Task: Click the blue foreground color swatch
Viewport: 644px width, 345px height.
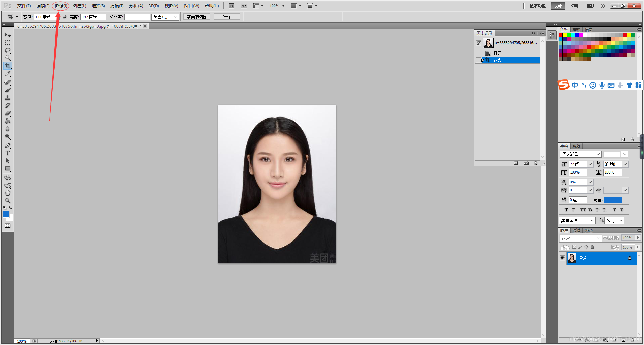Action: point(6,214)
